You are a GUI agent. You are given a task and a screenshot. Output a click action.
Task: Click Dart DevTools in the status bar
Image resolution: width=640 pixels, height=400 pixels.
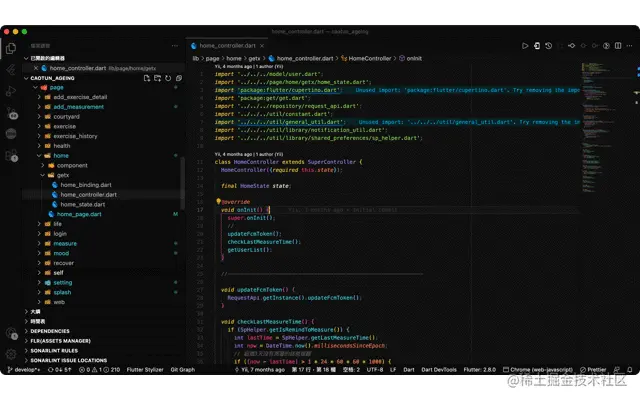439,369
